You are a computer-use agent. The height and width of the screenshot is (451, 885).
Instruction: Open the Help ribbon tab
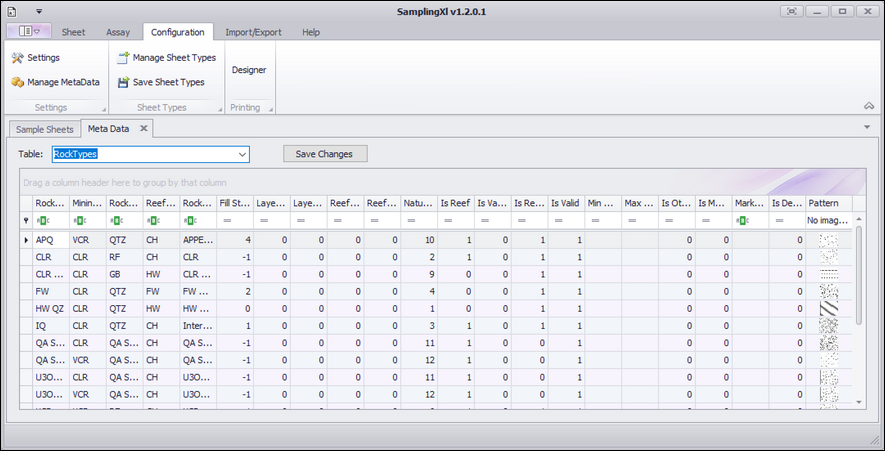pyautogui.click(x=311, y=32)
